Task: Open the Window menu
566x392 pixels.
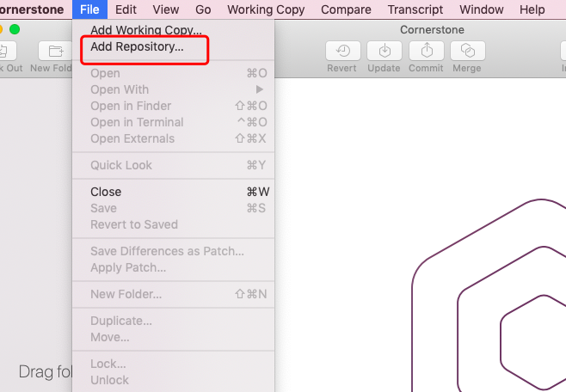Action: 482,9
